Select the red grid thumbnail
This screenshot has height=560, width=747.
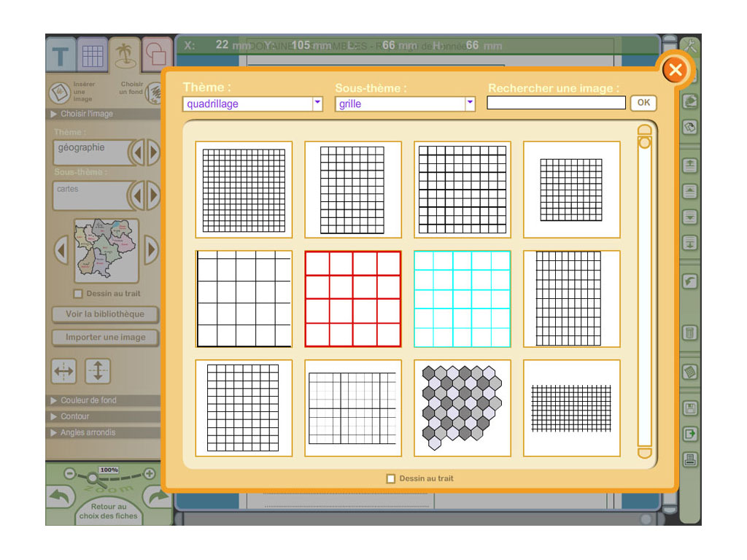coord(353,299)
